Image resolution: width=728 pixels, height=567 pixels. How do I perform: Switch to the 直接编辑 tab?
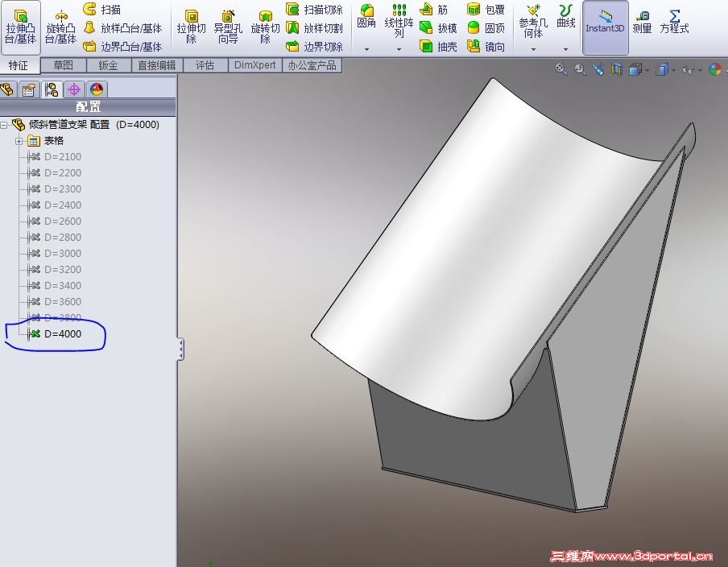157,65
